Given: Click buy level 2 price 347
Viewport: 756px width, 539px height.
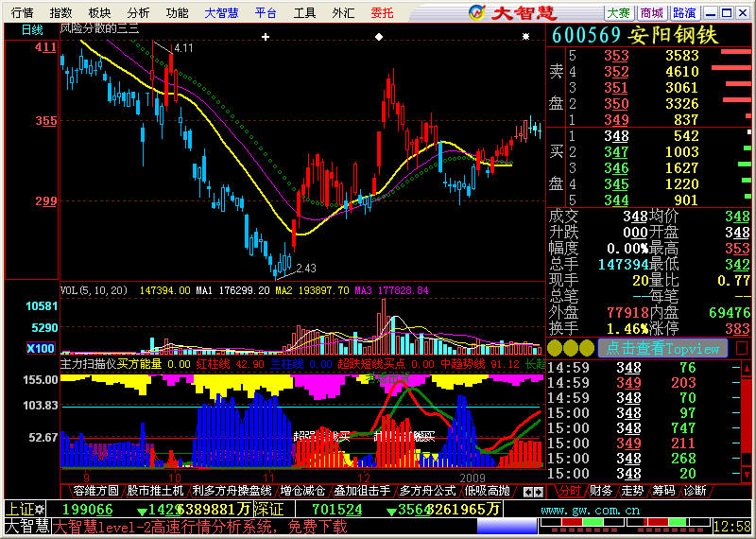Looking at the screenshot, I should 617,152.
